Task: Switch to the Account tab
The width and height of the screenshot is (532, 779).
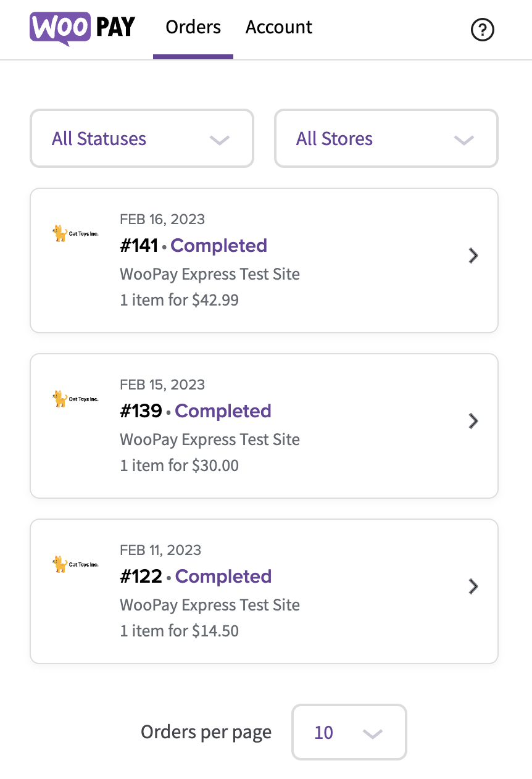Action: pos(279,28)
